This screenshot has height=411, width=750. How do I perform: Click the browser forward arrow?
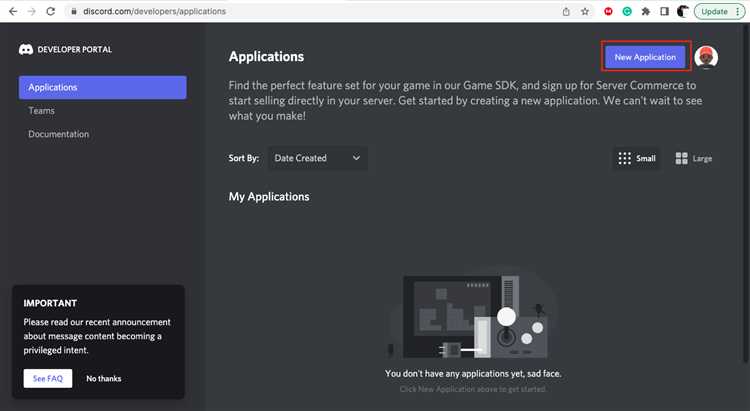32,11
